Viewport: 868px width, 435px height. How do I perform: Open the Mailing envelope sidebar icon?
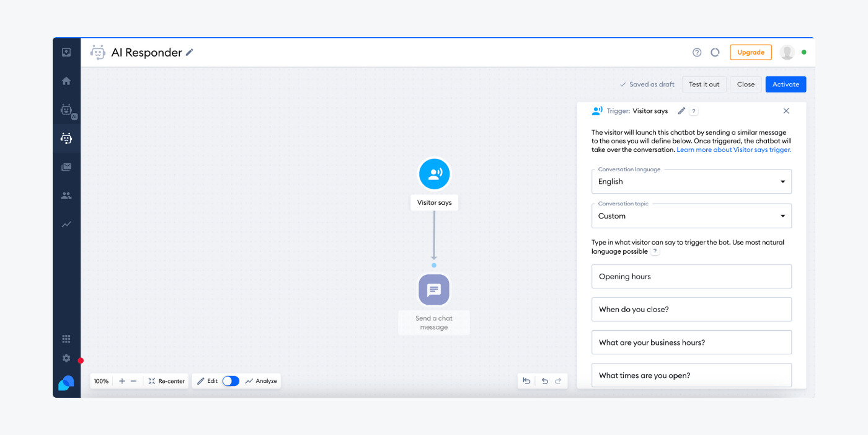[x=66, y=167]
